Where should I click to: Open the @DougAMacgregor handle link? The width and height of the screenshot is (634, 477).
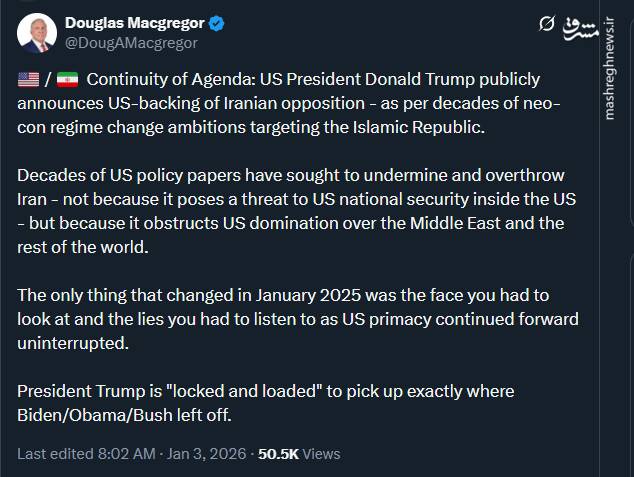pyautogui.click(x=131, y=43)
